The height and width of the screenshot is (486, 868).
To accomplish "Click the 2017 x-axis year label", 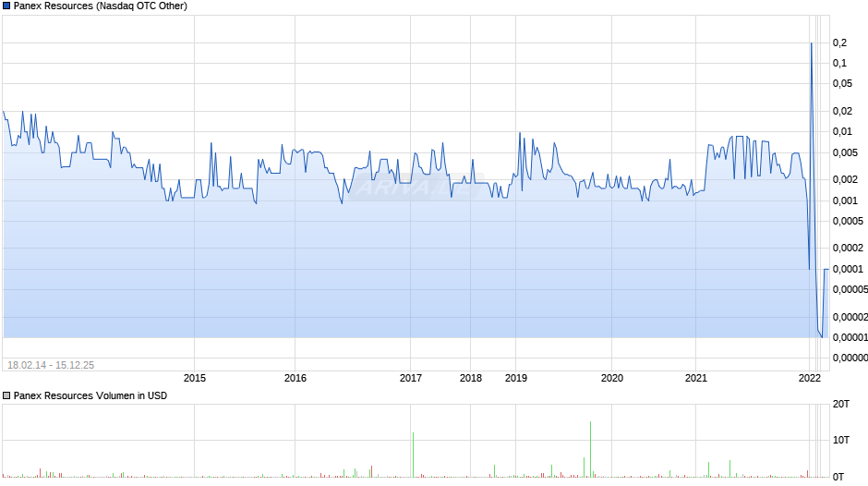I will (410, 378).
